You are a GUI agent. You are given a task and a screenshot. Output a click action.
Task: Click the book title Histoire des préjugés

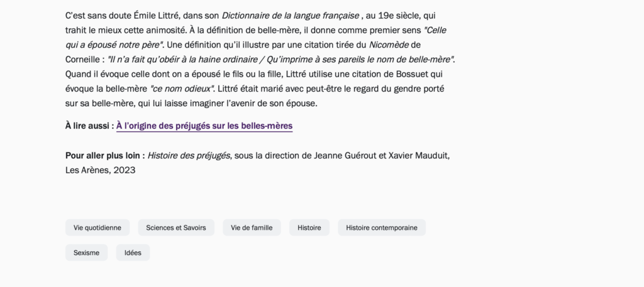[x=189, y=156]
